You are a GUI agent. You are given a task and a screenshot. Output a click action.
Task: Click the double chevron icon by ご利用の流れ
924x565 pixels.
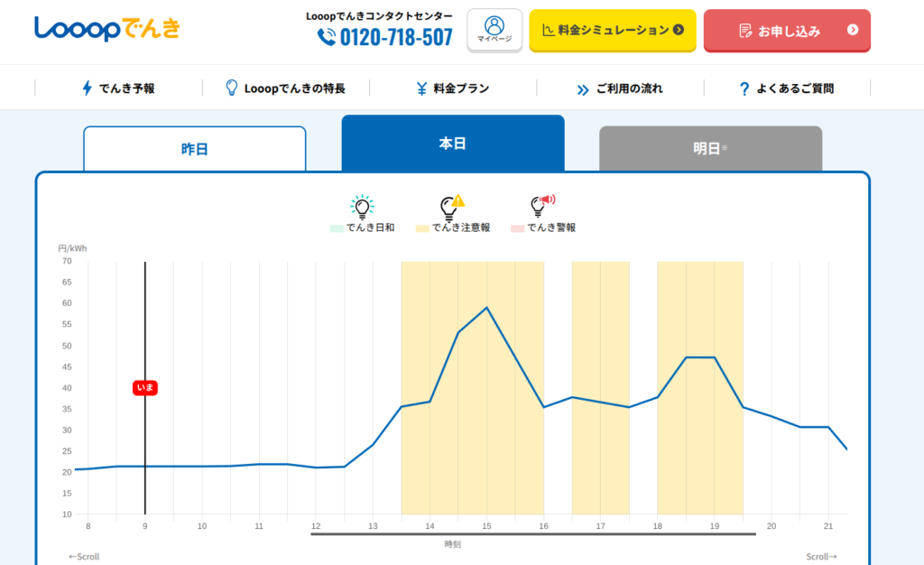[583, 89]
